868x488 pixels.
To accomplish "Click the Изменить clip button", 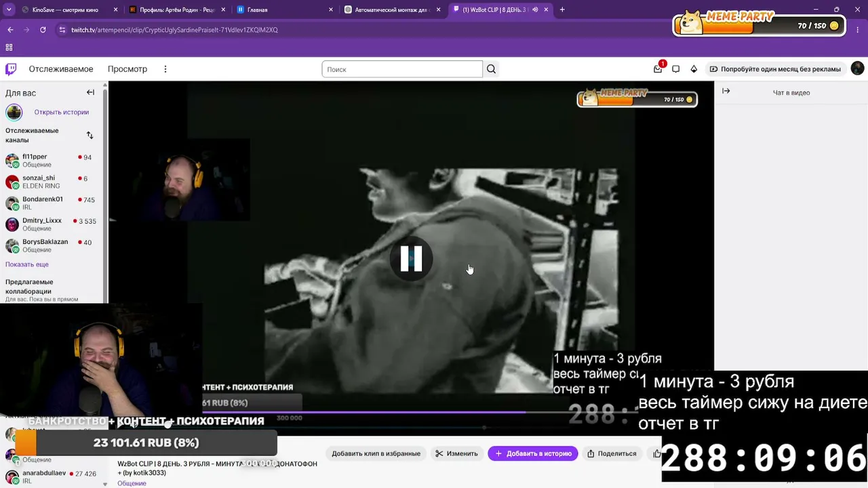I will pyautogui.click(x=456, y=453).
